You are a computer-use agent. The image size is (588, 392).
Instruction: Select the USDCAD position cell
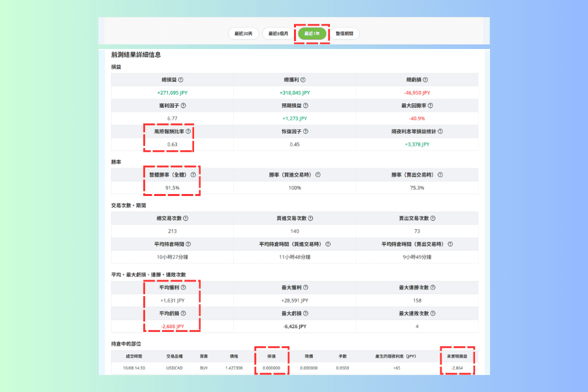(174, 368)
